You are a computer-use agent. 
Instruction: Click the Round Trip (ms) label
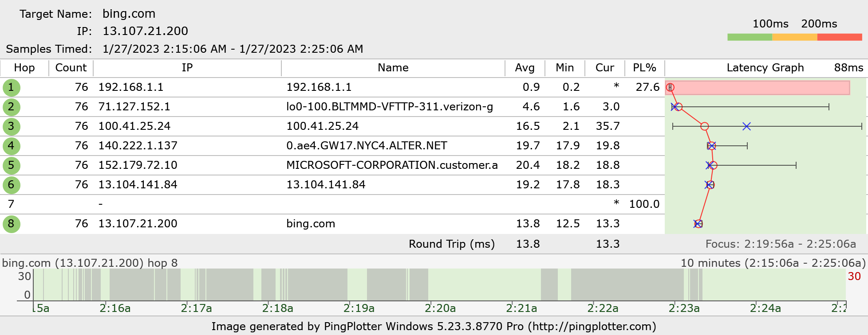[x=452, y=244]
